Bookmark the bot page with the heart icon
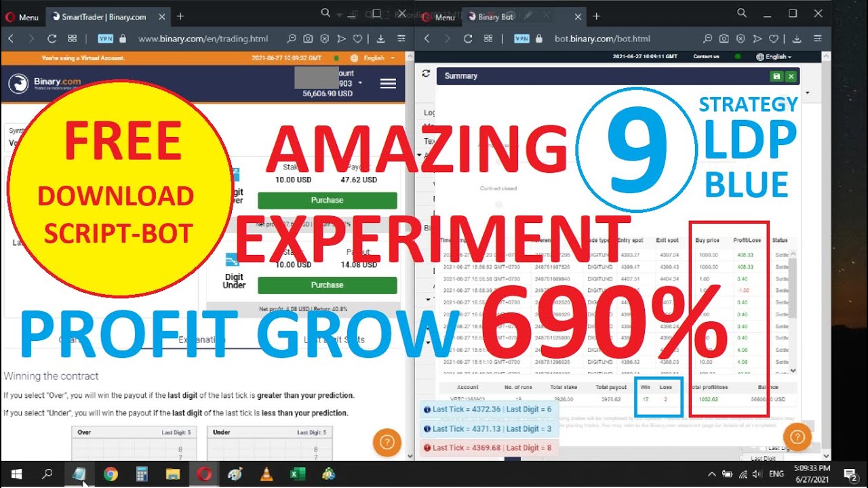The height and width of the screenshot is (488, 868). pyautogui.click(x=773, y=39)
